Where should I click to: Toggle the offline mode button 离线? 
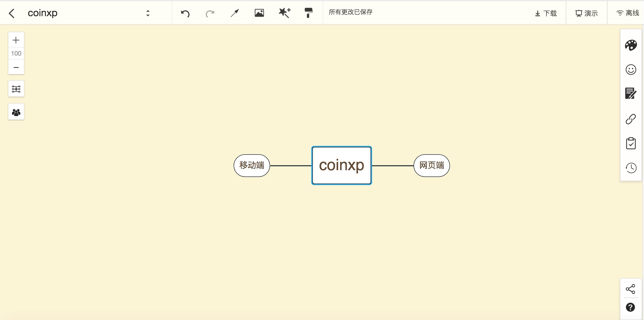coord(628,13)
